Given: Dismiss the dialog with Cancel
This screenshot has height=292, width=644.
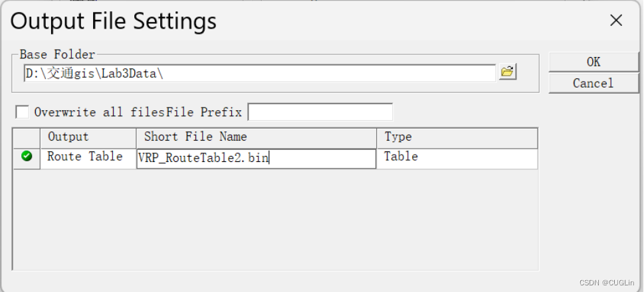Looking at the screenshot, I should tap(593, 83).
